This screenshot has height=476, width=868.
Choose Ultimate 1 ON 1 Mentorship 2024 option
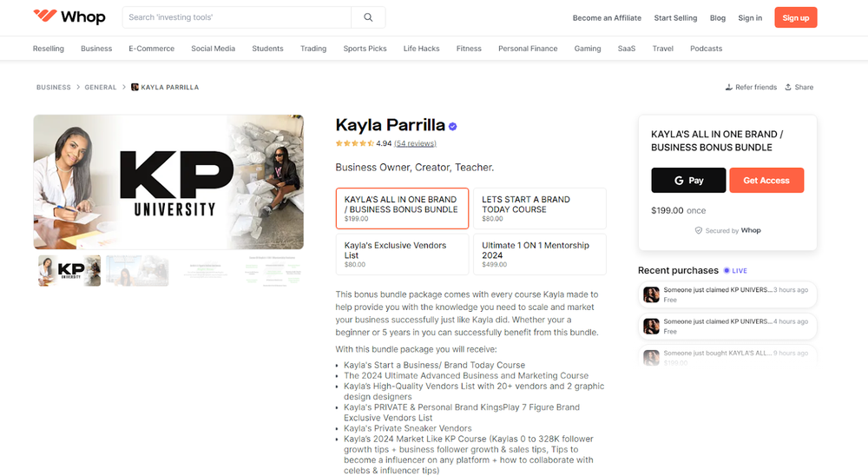click(539, 255)
